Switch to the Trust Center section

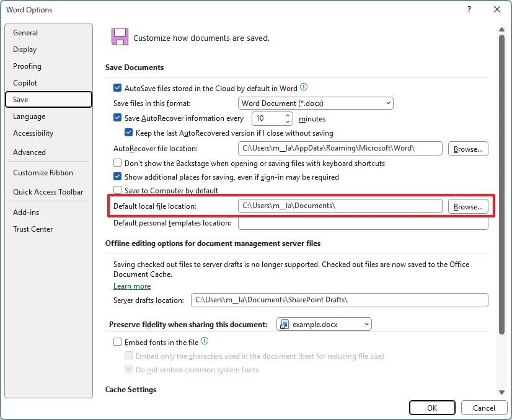tap(33, 229)
